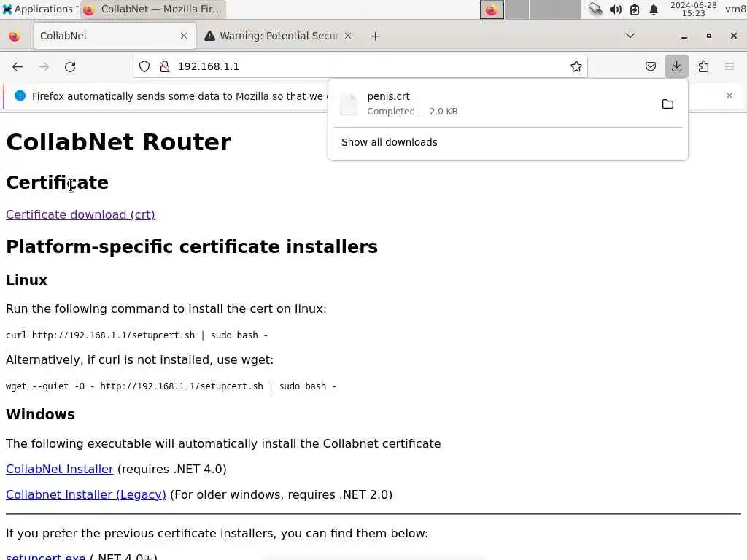Open the tracking protection shield icon
Viewport: 747px width, 560px height.
tap(144, 66)
